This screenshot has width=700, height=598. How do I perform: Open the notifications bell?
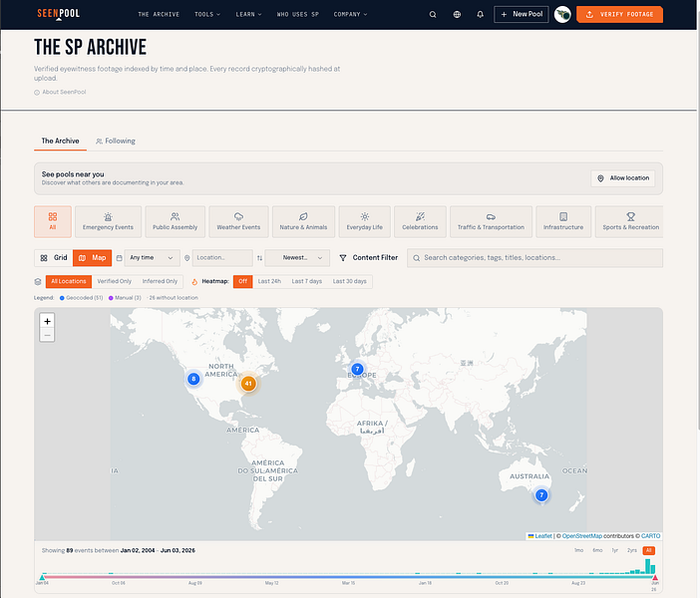(x=480, y=14)
